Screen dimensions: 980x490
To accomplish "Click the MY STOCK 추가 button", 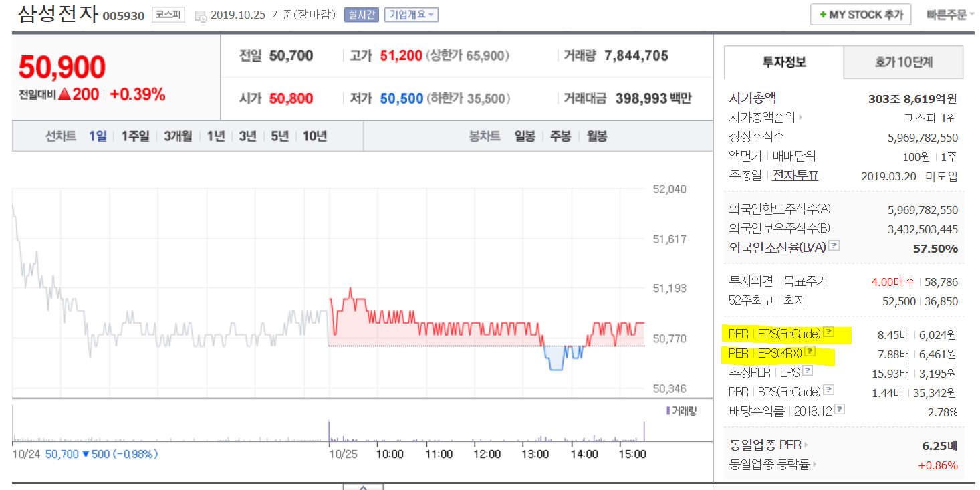I will [x=859, y=15].
